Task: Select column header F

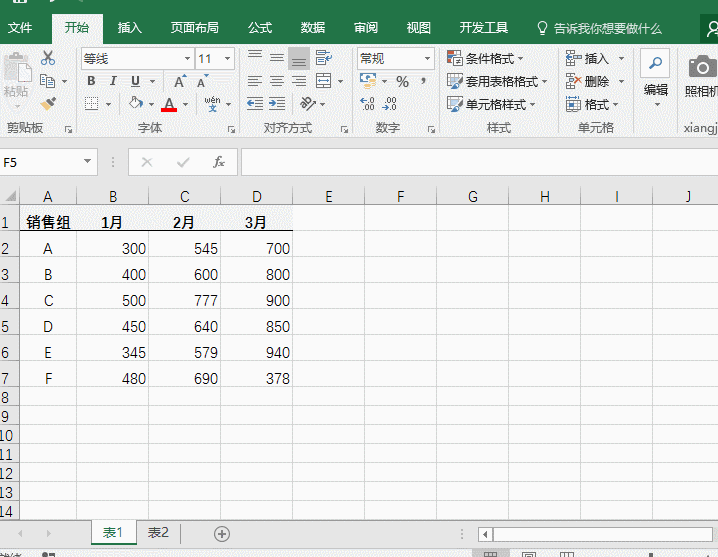Action: click(x=401, y=197)
